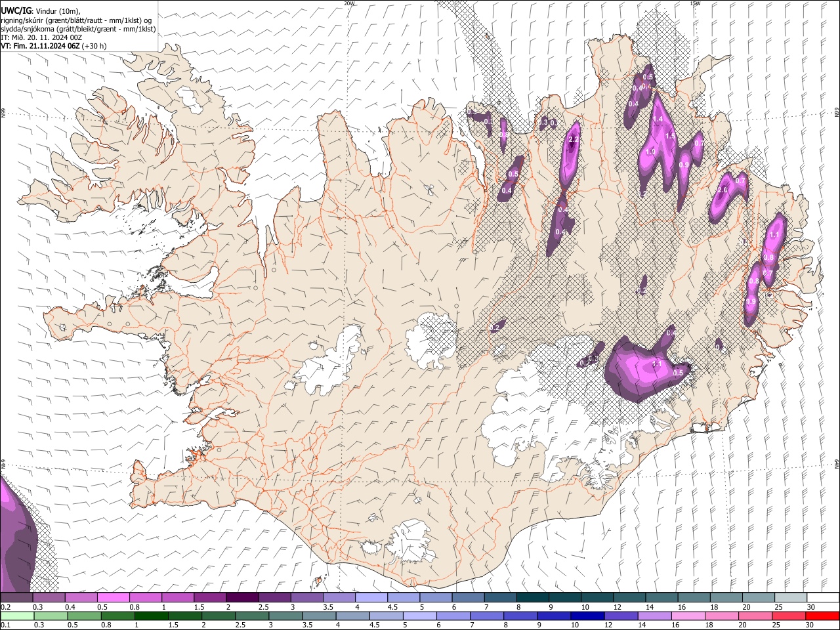This screenshot has width=840, height=630.
Task: Click the '1.5' snowfall value on the map
Action: point(670,136)
